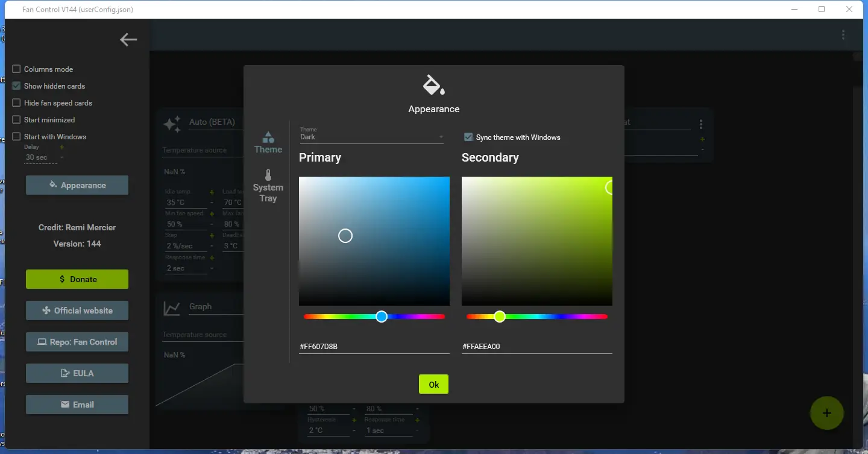Switch to the Theme tab
Image resolution: width=868 pixels, height=454 pixels.
pos(268,142)
